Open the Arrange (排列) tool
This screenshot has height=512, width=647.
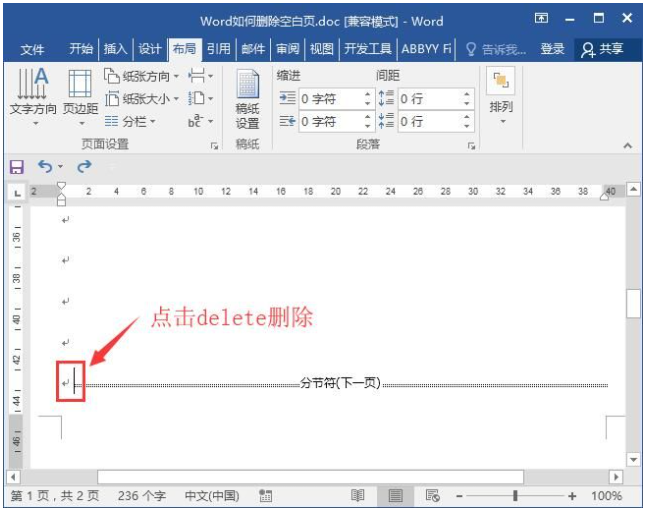[501, 92]
